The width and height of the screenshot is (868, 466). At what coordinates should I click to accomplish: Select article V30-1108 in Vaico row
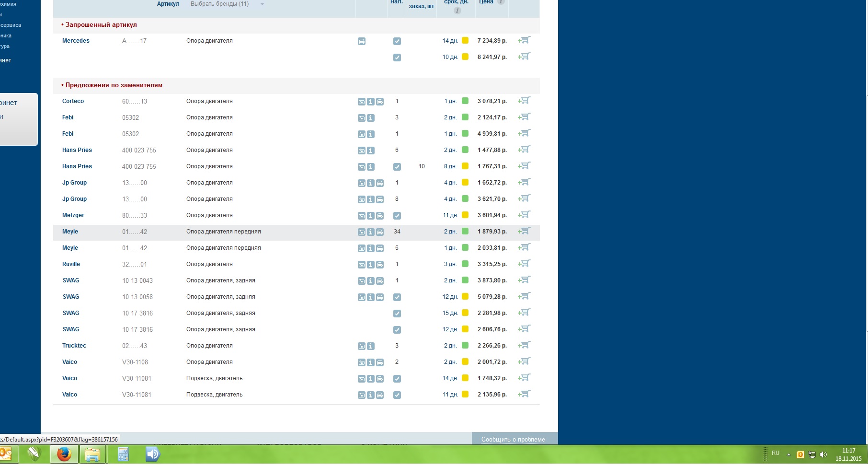[135, 362]
